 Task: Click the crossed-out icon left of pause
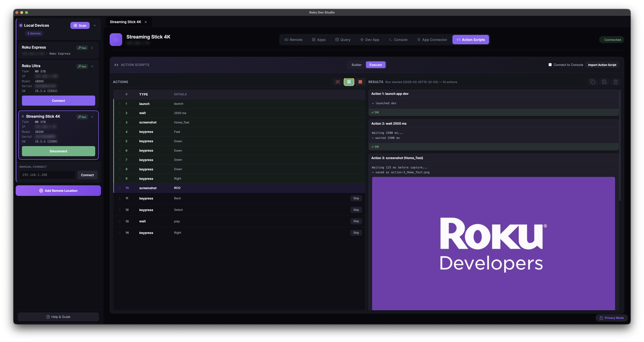point(337,82)
